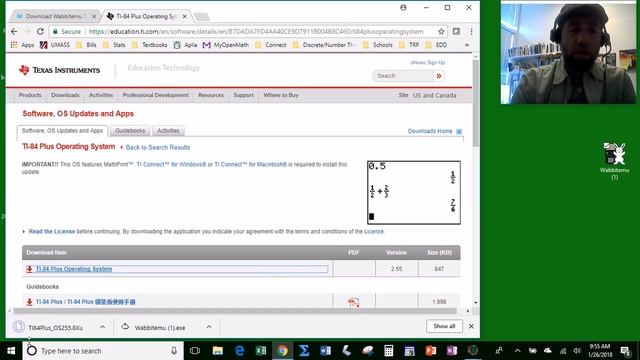This screenshot has width=640, height=360.
Task: Click the PDF icon in the guidebook row
Action: pyautogui.click(x=353, y=302)
